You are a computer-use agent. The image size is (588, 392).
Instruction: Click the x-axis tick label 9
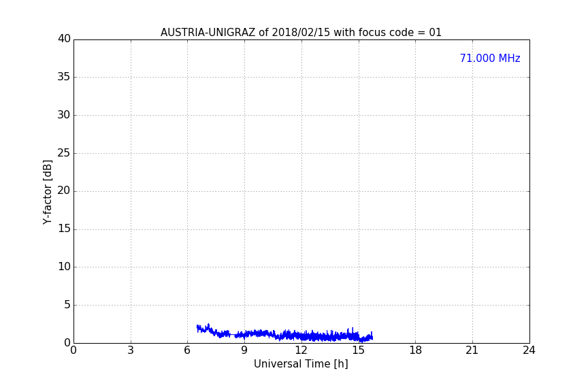(244, 350)
